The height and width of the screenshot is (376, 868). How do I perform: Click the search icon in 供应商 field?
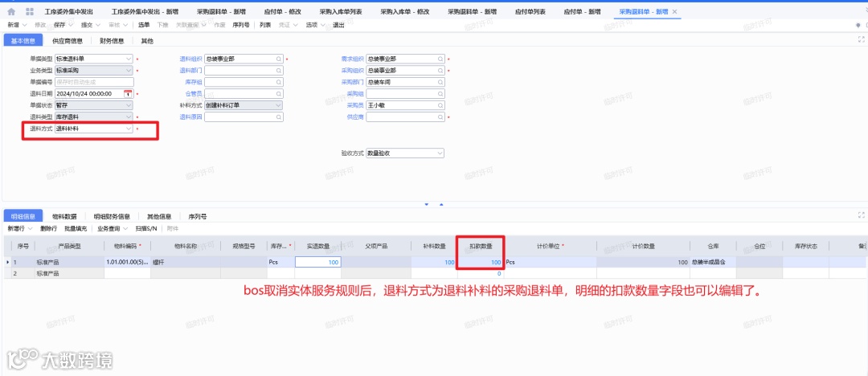[x=440, y=116]
